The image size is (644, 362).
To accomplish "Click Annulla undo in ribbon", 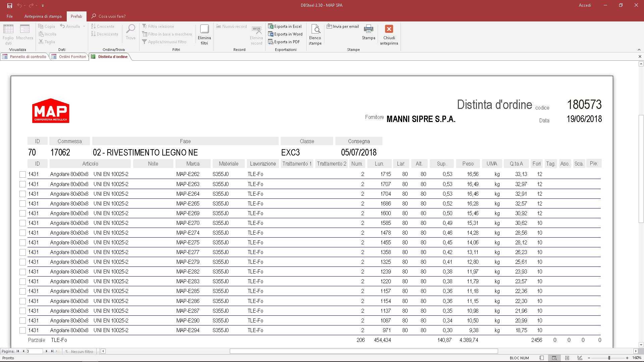I will (x=70, y=26).
